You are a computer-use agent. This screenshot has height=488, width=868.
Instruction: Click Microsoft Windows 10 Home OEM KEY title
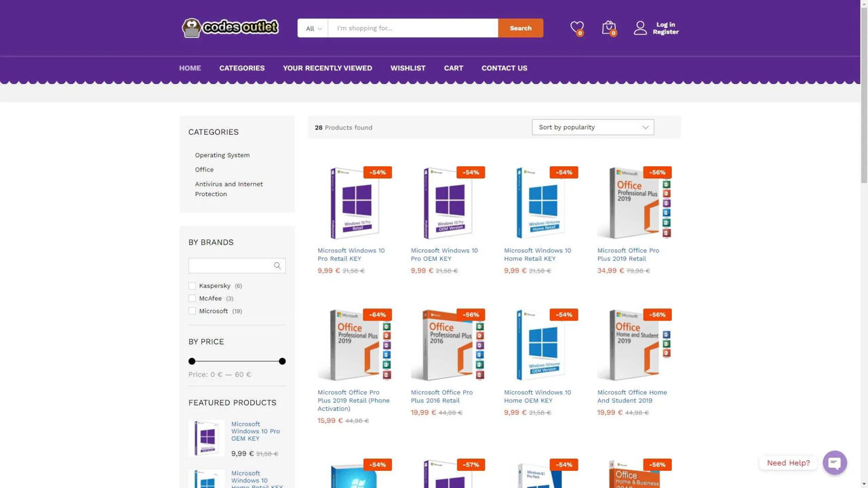(x=538, y=396)
